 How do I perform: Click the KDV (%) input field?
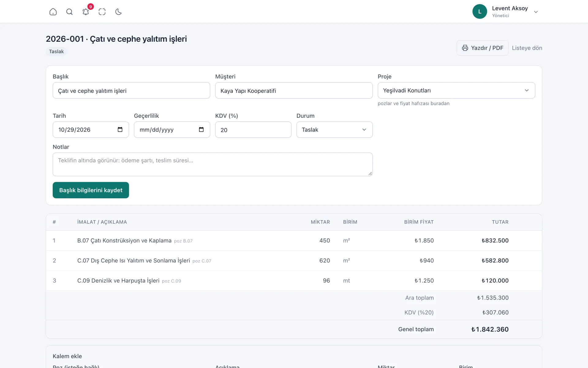253,130
